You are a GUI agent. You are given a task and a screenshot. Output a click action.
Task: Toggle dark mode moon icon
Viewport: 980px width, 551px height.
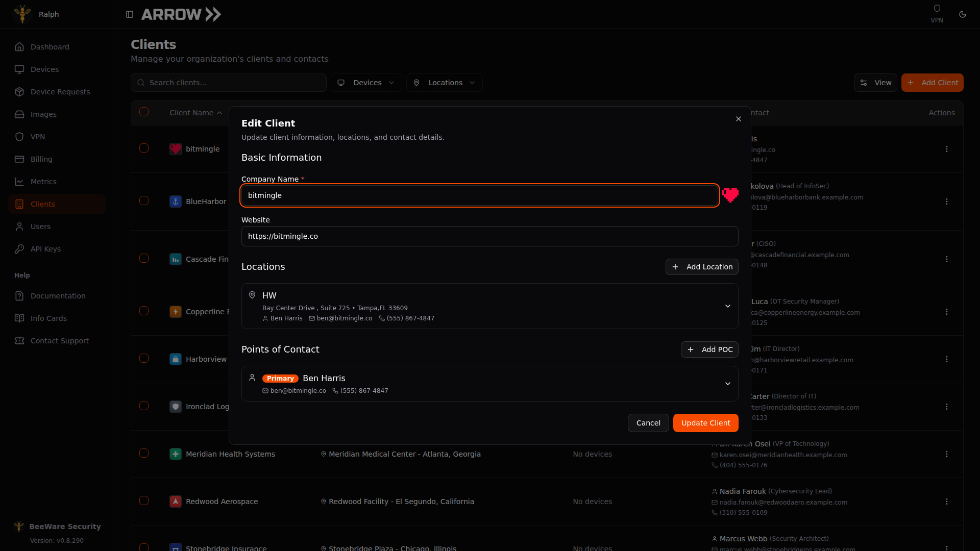point(963,14)
